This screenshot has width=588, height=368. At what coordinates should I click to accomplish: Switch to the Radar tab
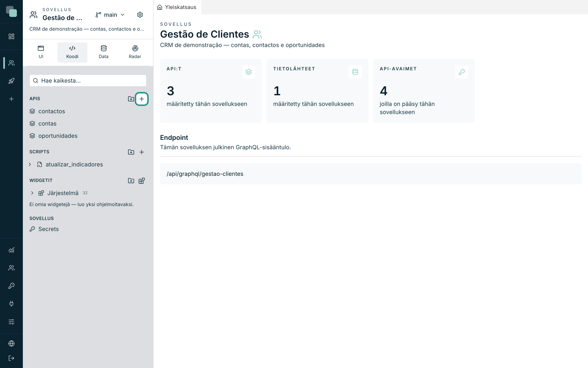pos(135,52)
